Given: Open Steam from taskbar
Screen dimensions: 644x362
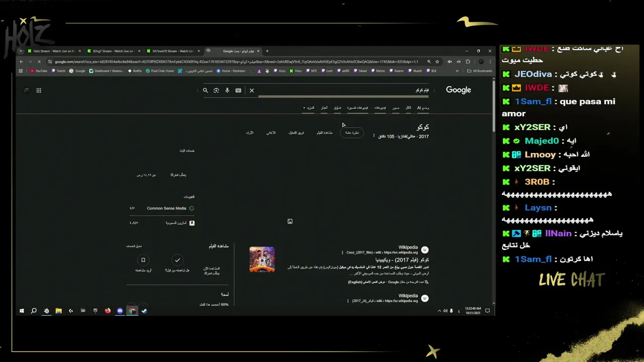Looking at the screenshot, I should click(x=144, y=311).
